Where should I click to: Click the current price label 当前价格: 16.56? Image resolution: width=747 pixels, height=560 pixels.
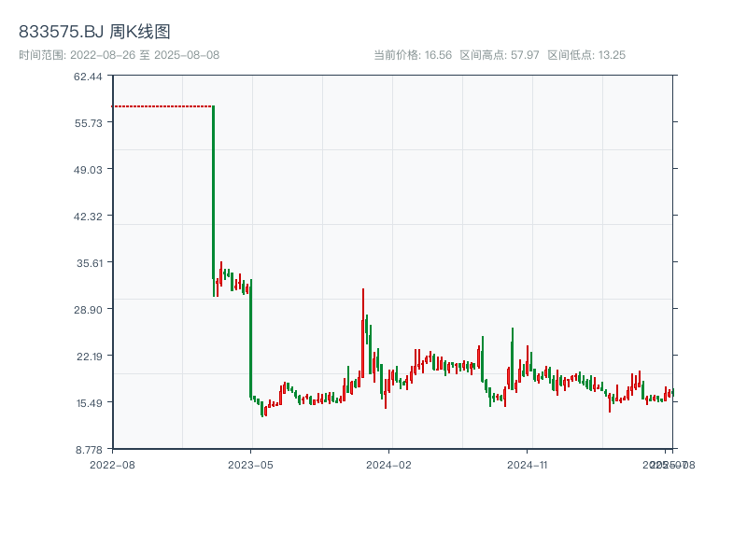point(413,55)
